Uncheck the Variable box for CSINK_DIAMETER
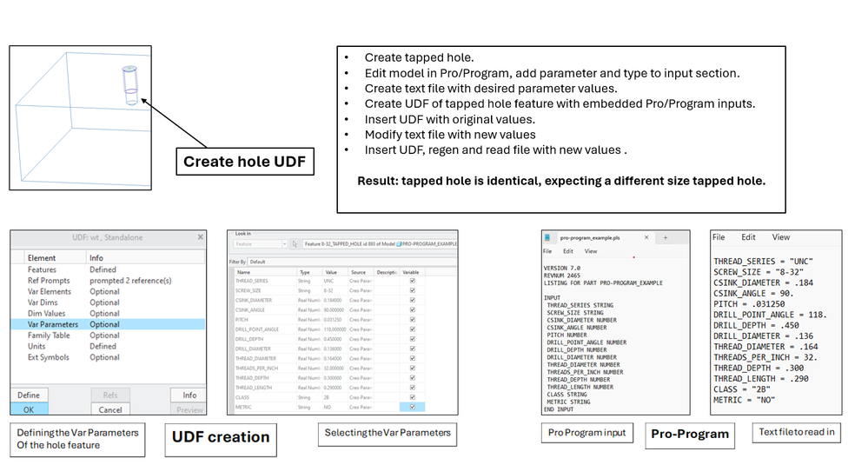Image resolution: width=868 pixels, height=465 pixels. (412, 300)
